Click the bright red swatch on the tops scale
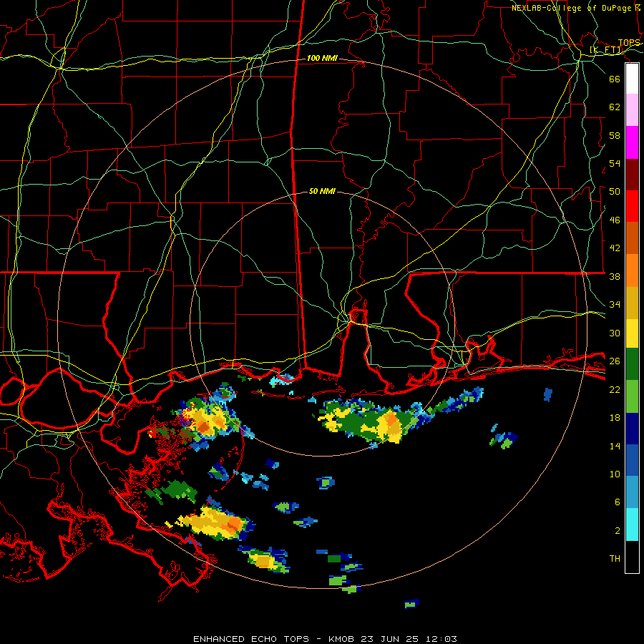This screenshot has width=644, height=644. coord(632,206)
